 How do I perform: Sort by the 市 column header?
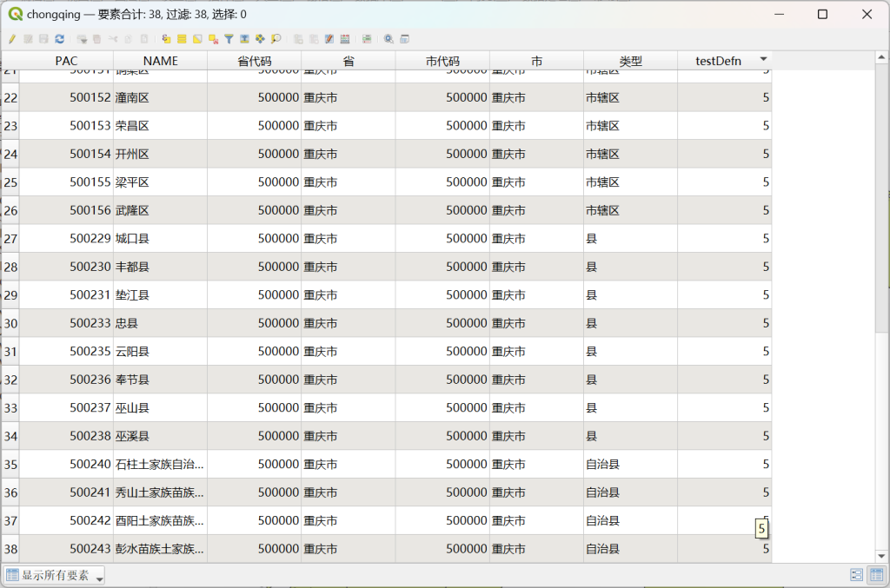coord(536,61)
